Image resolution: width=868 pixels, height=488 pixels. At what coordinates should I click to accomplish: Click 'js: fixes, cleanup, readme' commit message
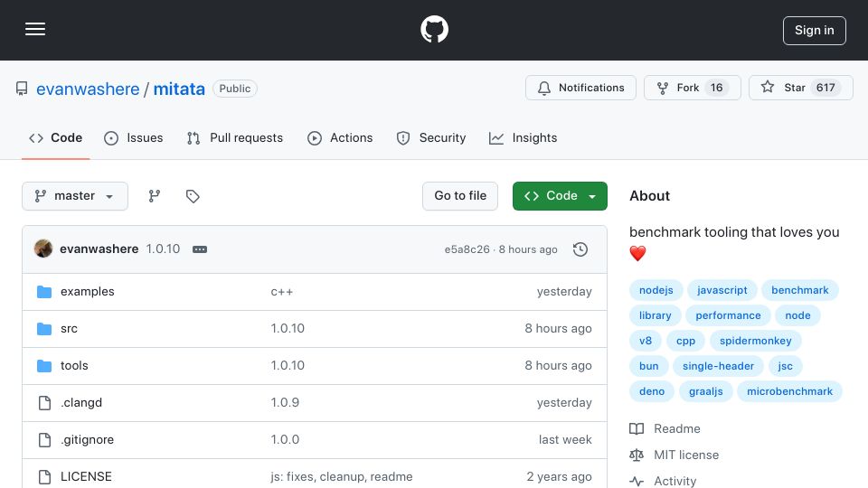tap(342, 477)
